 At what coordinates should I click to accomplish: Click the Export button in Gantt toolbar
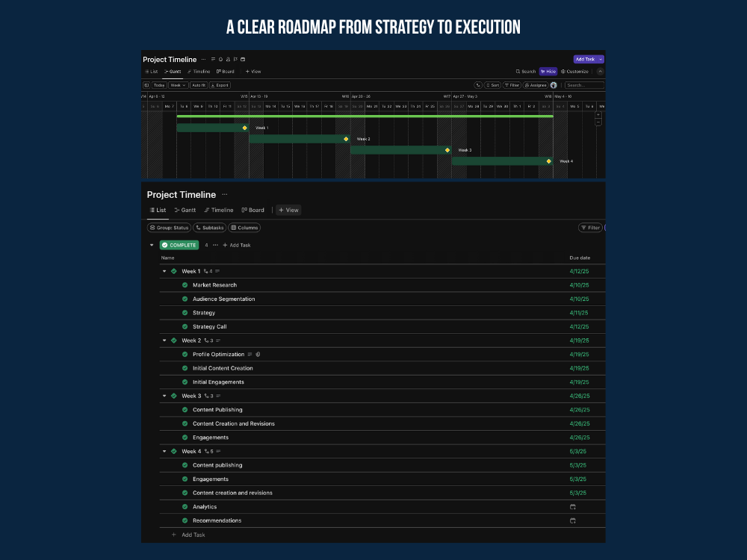point(220,85)
